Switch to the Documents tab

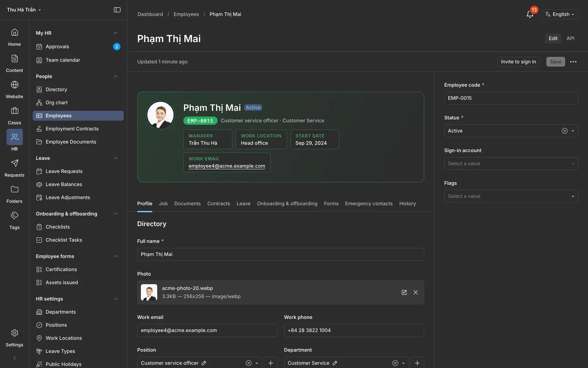pos(187,204)
